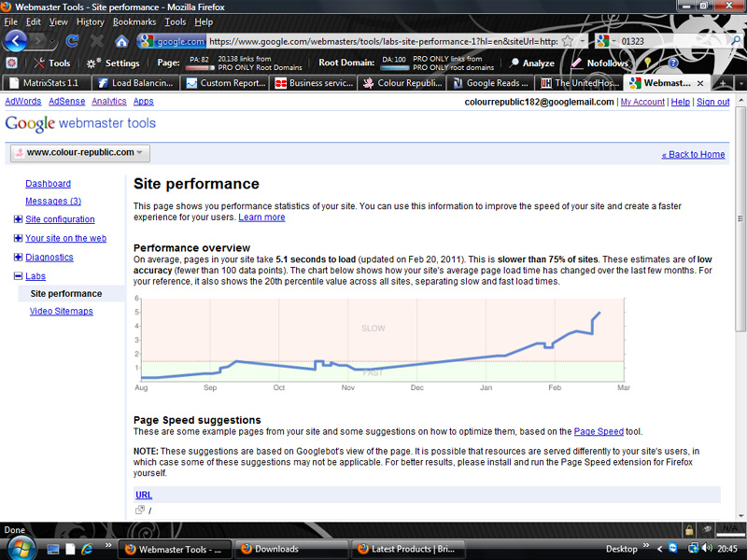Expand the Site configuration section
Viewport: 747px width, 560px height.
[18, 219]
